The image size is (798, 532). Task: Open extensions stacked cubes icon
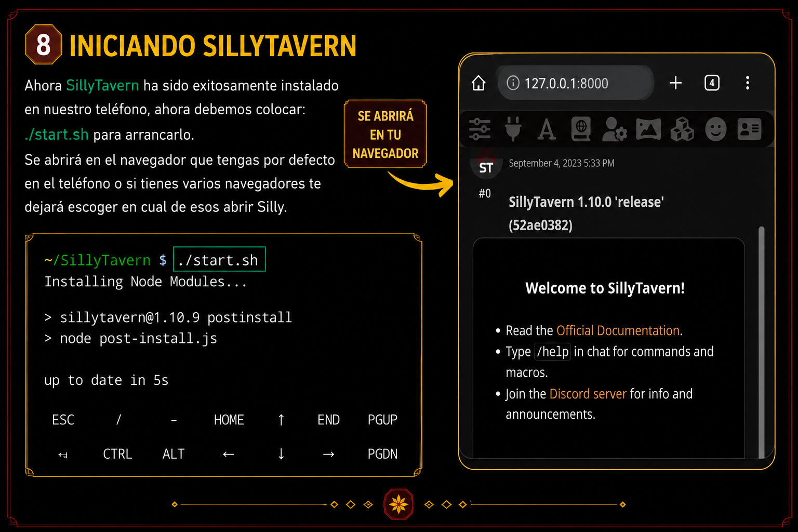click(682, 129)
